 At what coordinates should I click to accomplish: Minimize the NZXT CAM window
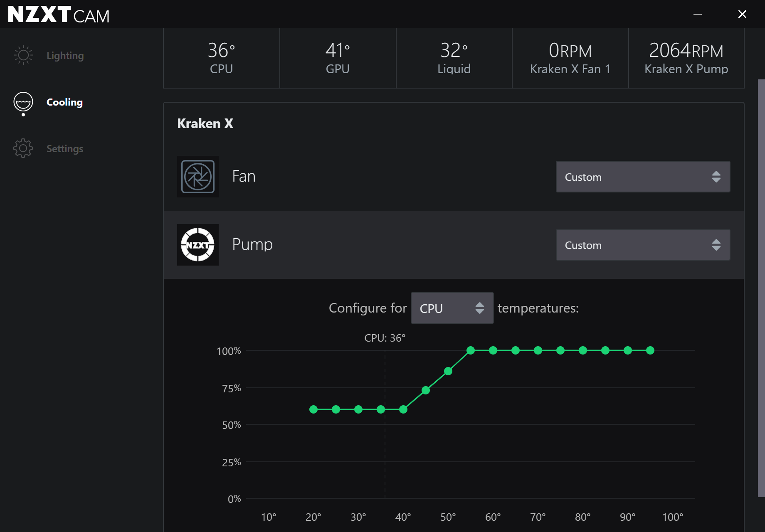coord(698,14)
